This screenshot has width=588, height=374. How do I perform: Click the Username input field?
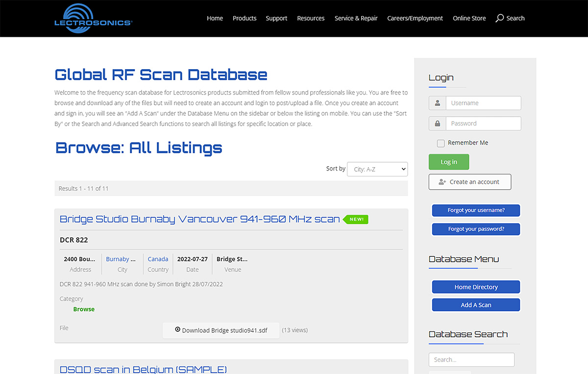coord(483,103)
